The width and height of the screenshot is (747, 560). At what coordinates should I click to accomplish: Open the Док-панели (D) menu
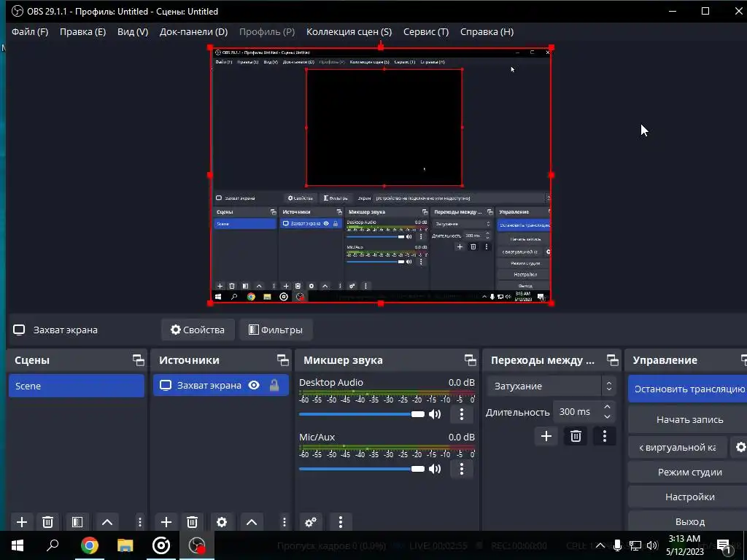click(x=193, y=32)
